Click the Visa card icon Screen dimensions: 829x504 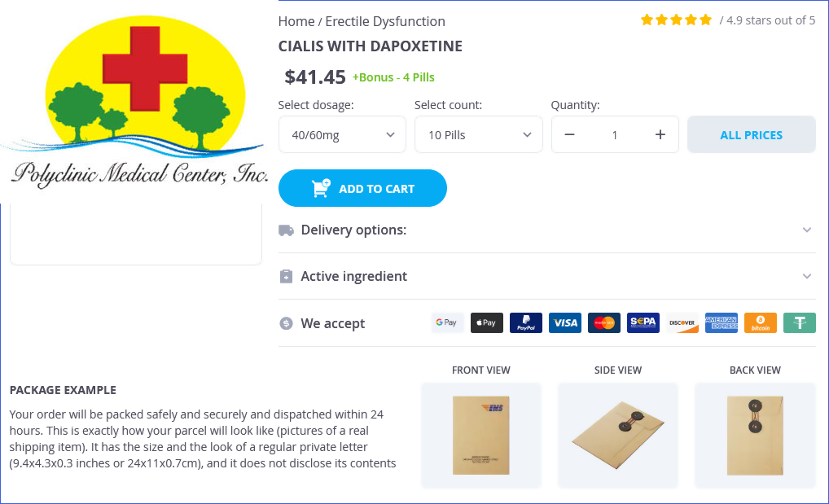(x=565, y=322)
